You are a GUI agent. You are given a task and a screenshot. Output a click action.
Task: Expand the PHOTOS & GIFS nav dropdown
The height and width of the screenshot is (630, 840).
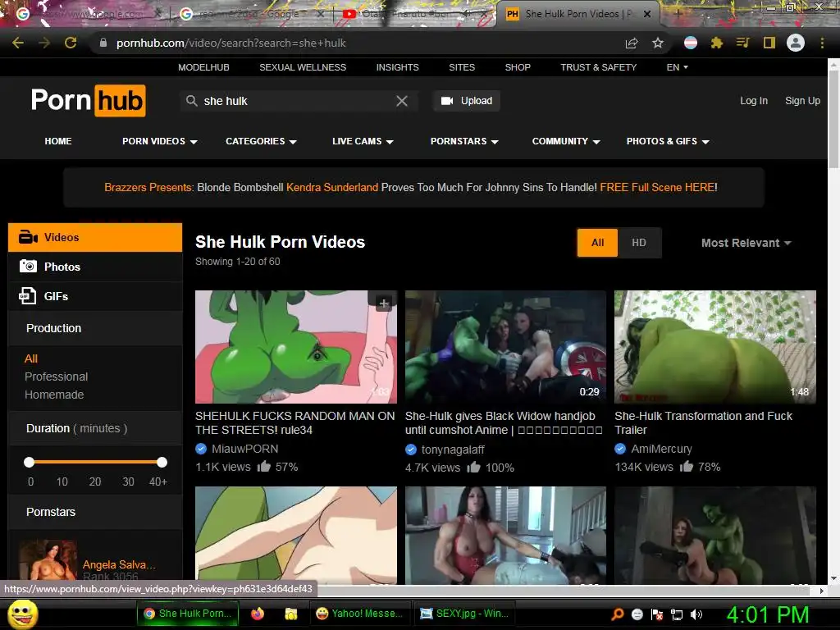click(668, 141)
